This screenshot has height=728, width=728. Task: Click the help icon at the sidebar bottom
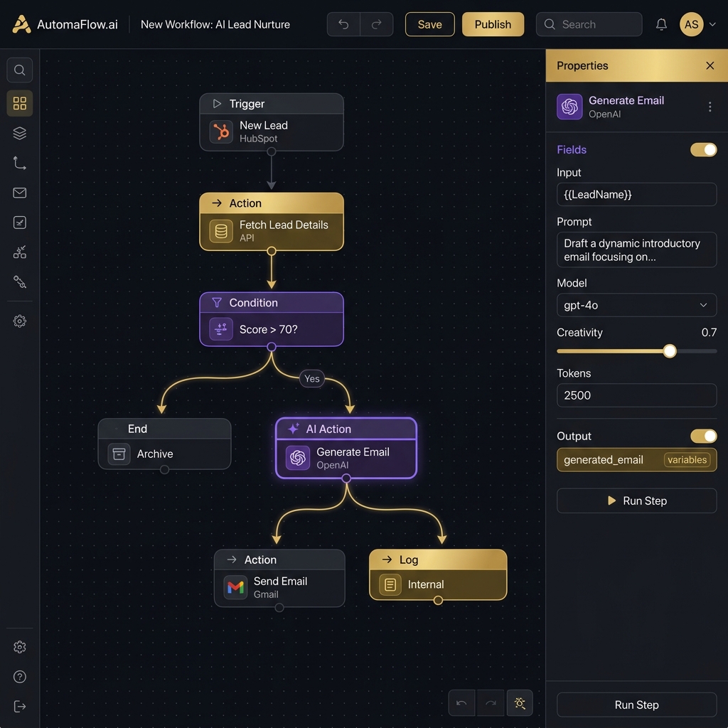19,676
